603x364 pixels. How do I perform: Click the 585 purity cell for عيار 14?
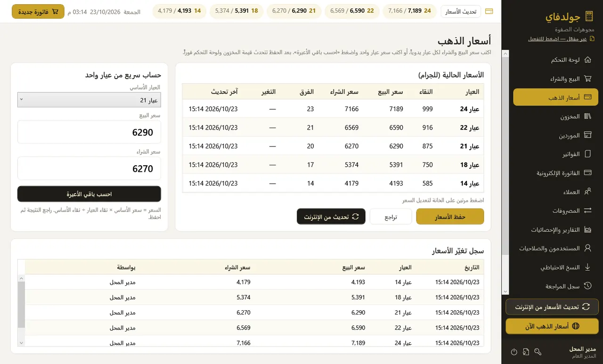[x=427, y=183]
